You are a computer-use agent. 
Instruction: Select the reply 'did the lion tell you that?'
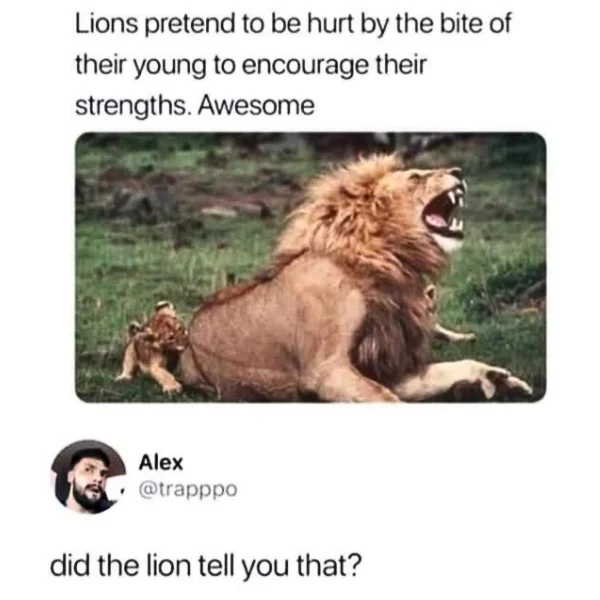(205, 566)
